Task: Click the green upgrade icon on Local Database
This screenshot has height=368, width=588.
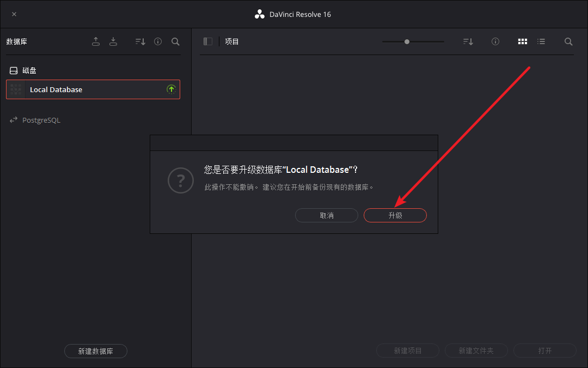Action: point(171,89)
